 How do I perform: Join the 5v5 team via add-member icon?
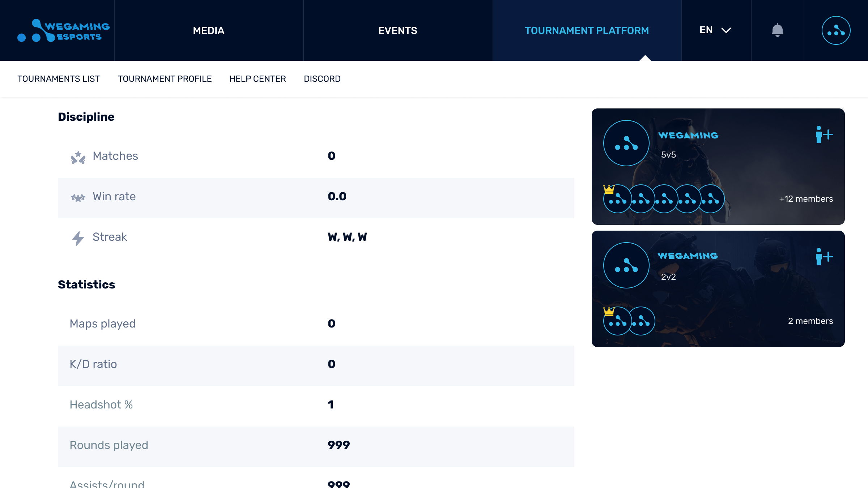tap(824, 134)
